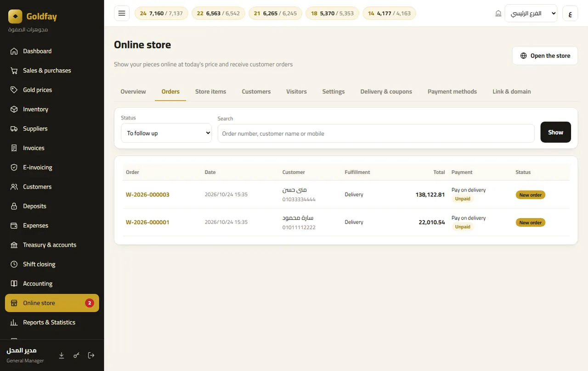Viewport: 588px width, 371px height.
Task: Click the total 138,122.81
Action: coord(430,195)
